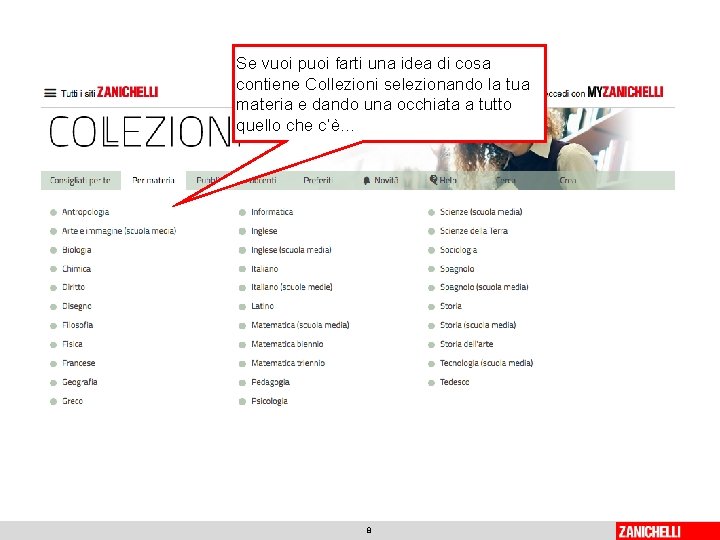Choose the plain Spagnolo subject

pos(457,269)
